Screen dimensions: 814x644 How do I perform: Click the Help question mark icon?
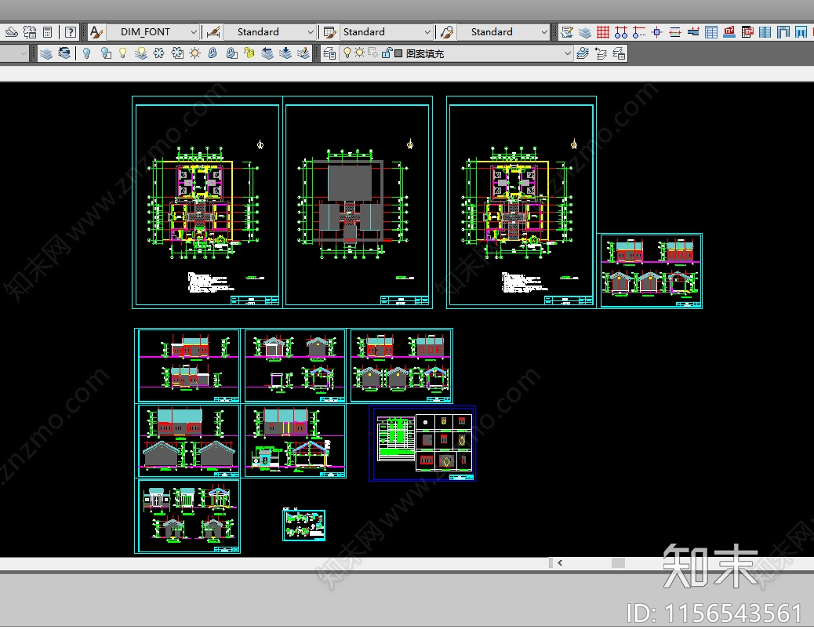[x=70, y=32]
